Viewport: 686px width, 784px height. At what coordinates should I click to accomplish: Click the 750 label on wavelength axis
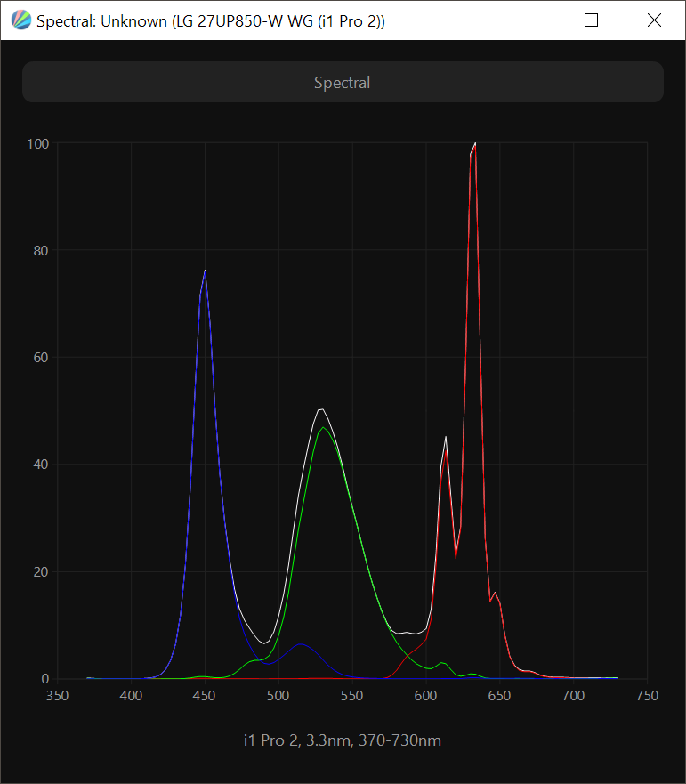coord(648,696)
